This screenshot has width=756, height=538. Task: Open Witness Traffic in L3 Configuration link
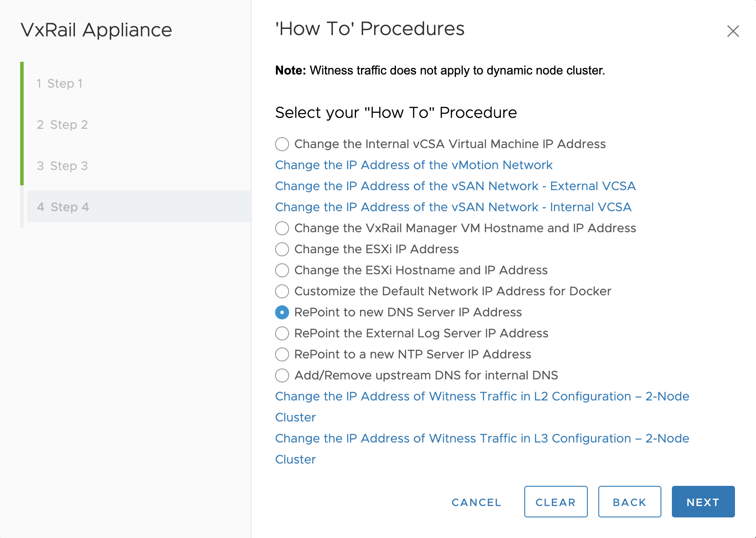click(482, 439)
